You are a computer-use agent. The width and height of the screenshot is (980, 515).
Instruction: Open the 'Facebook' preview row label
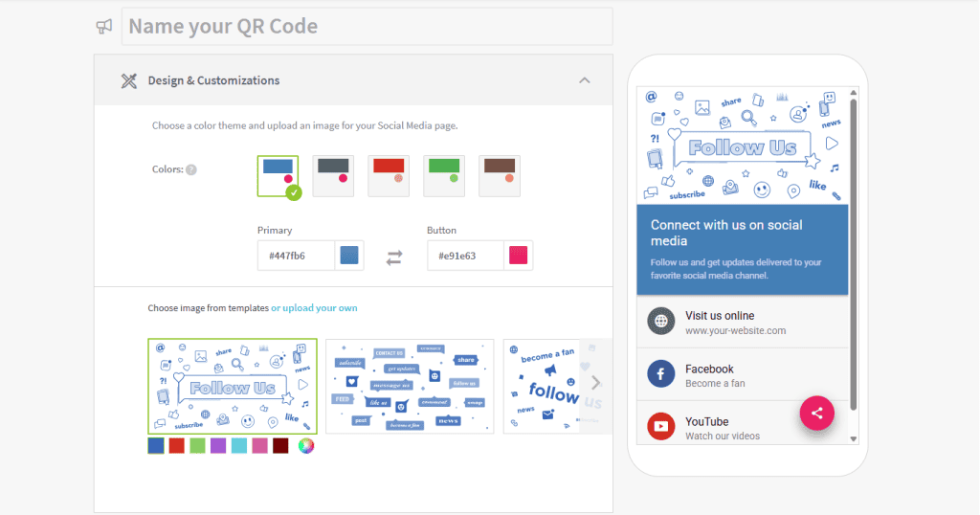709,369
